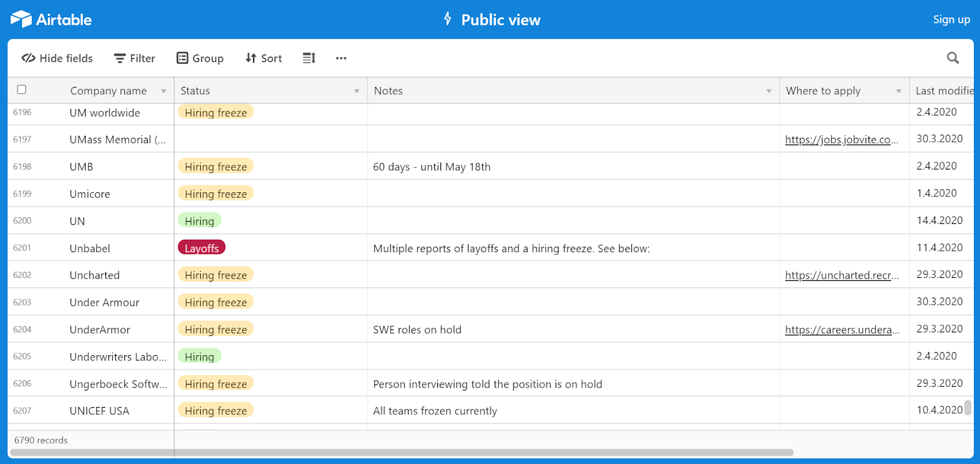Expand Notes column dropdown arrow
Image resolution: width=980 pixels, height=464 pixels.
point(769,91)
